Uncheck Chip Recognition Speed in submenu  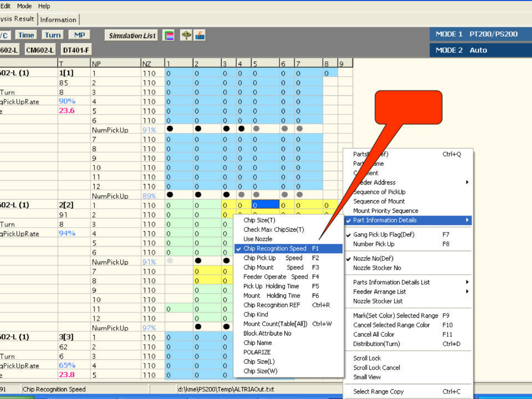(275, 249)
